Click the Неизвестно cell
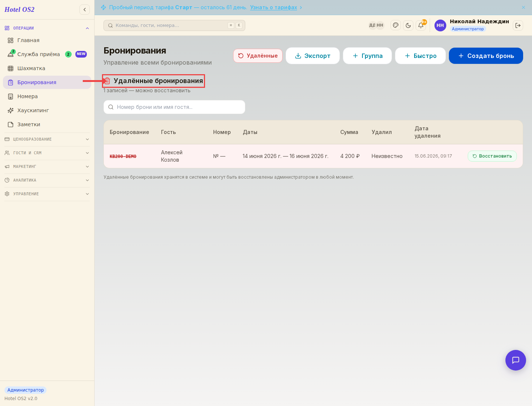Viewport: 532px width, 406px height. pos(387,156)
